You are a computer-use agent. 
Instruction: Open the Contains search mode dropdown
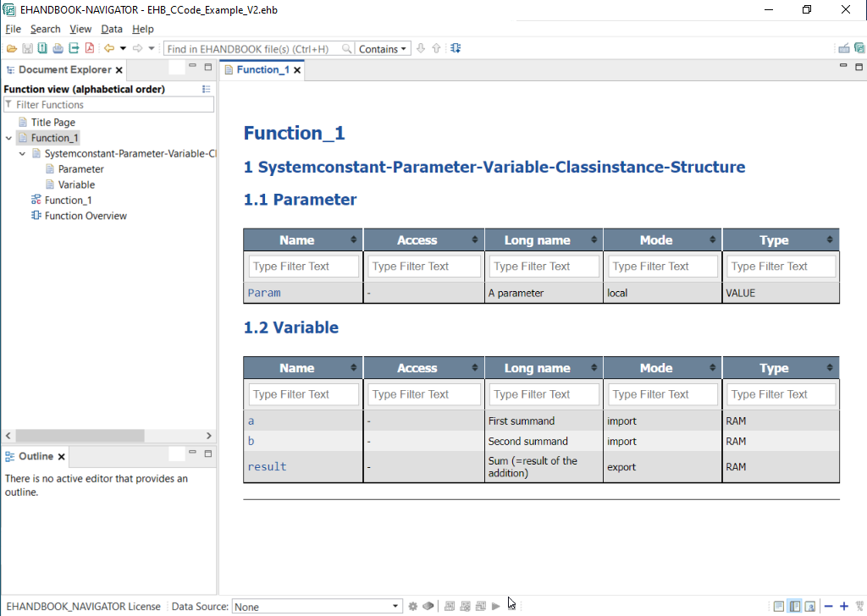coord(383,49)
